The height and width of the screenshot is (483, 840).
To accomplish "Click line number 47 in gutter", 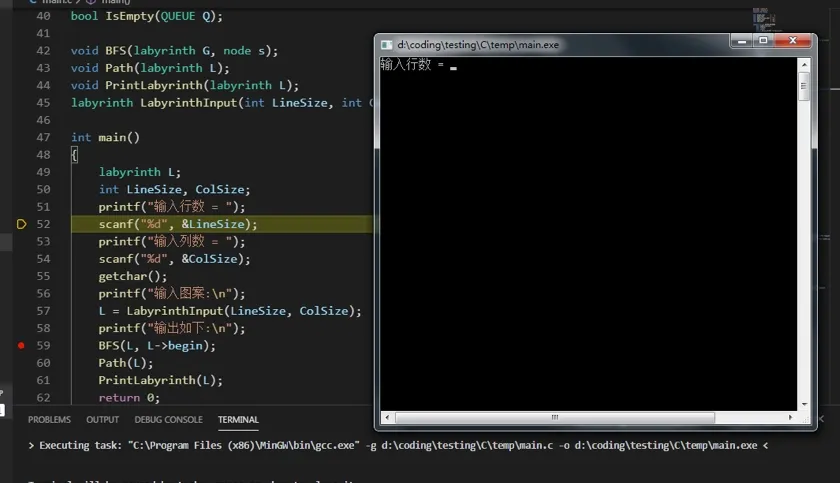I will (43, 137).
